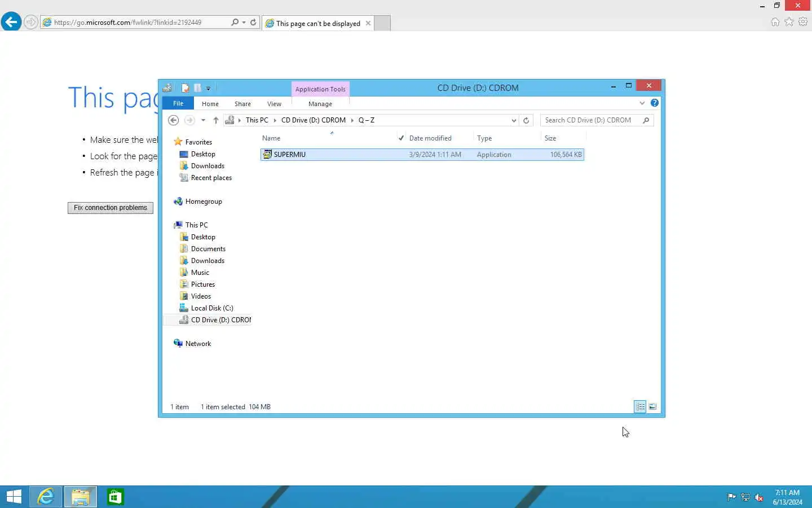The height and width of the screenshot is (508, 812).
Task: Close the 'This page can't be displayed' tab
Action: (x=368, y=23)
